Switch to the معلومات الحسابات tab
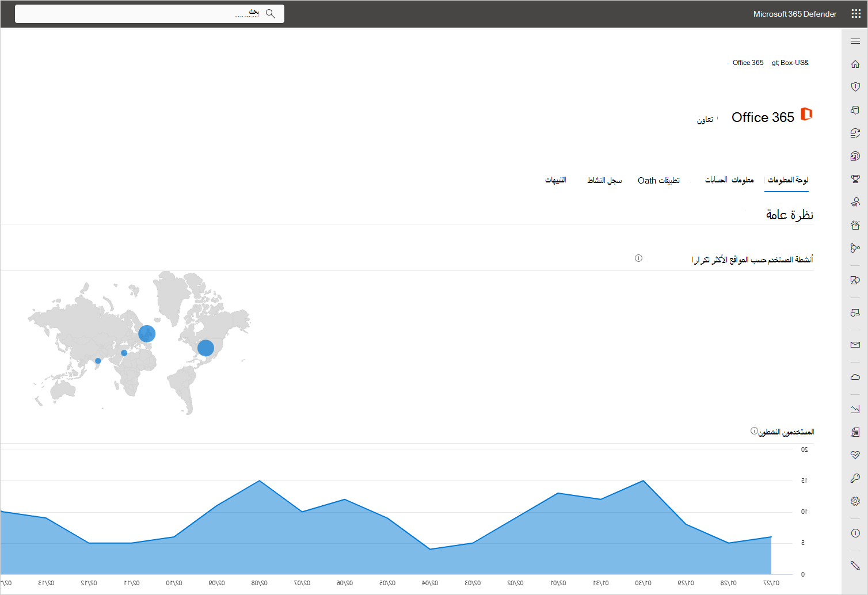 729,180
